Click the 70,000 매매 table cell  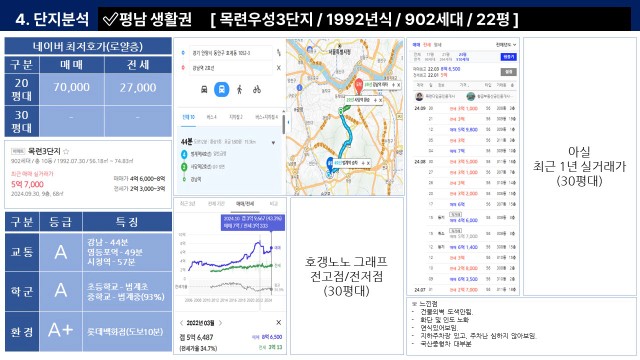point(71,88)
